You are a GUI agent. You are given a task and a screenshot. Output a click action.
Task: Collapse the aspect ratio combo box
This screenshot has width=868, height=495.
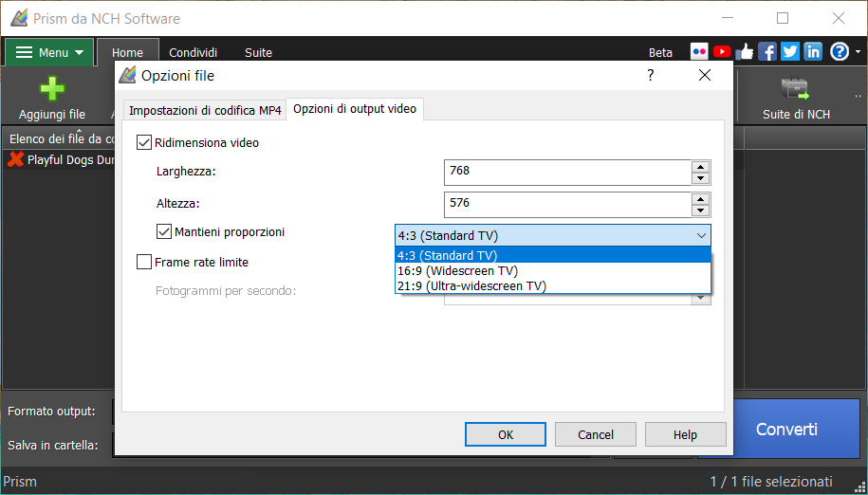[x=701, y=235]
